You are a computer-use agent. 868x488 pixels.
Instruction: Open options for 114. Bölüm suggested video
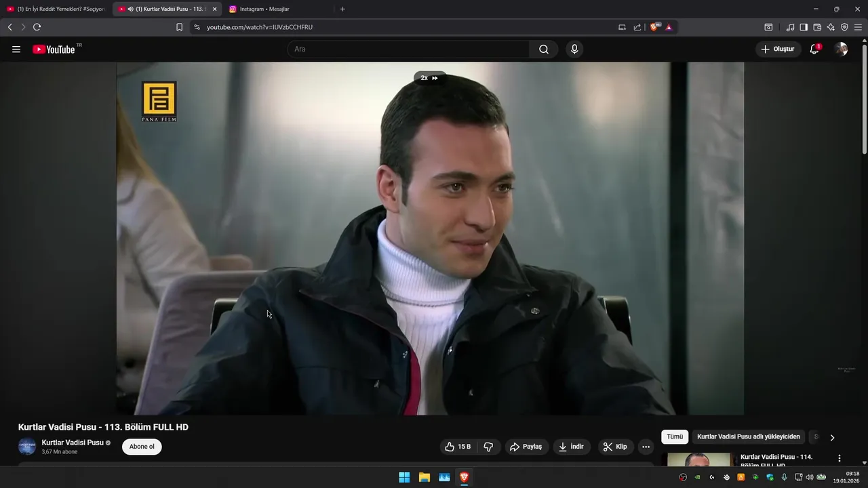[840, 459]
